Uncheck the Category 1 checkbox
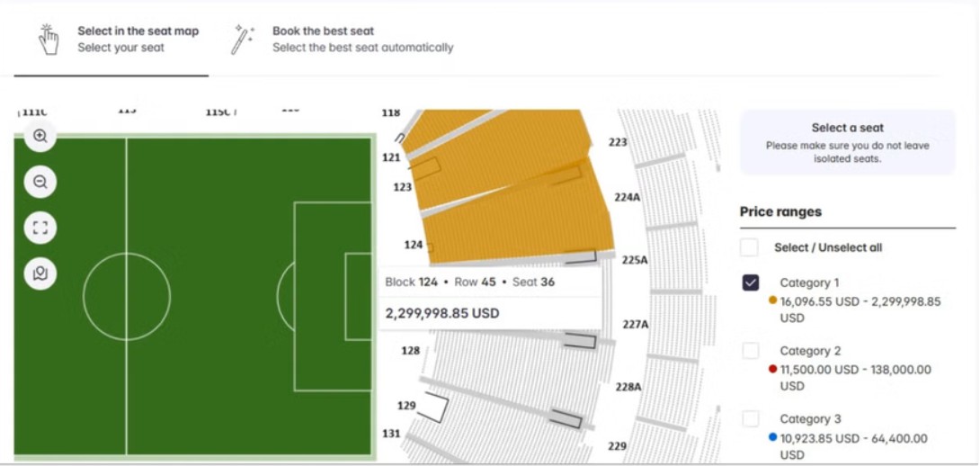 (x=751, y=282)
